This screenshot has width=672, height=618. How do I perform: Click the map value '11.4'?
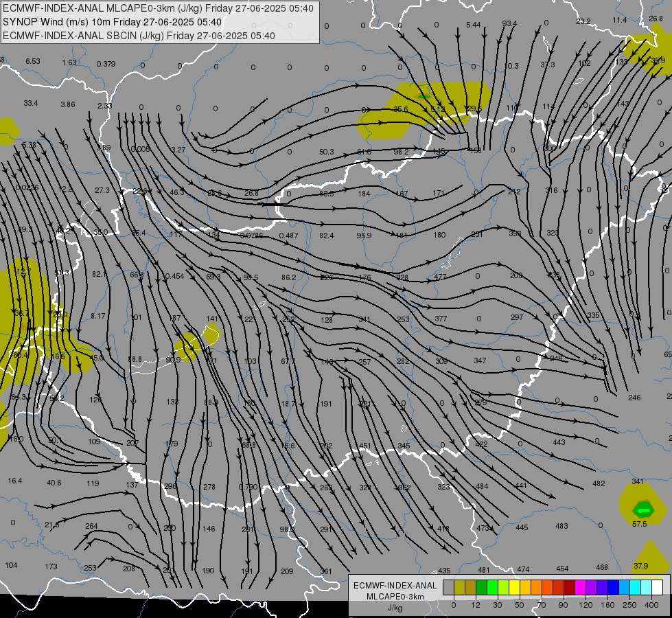click(x=620, y=20)
